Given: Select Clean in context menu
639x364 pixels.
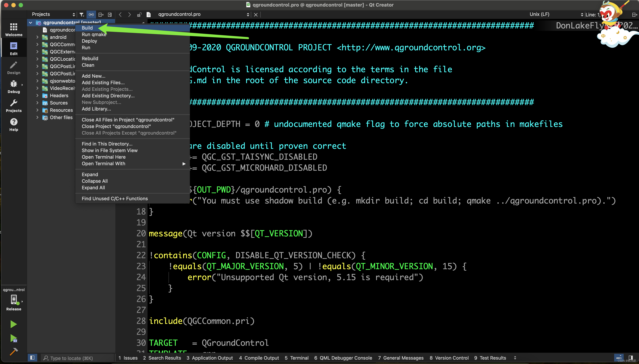Looking at the screenshot, I should (x=132, y=65).
